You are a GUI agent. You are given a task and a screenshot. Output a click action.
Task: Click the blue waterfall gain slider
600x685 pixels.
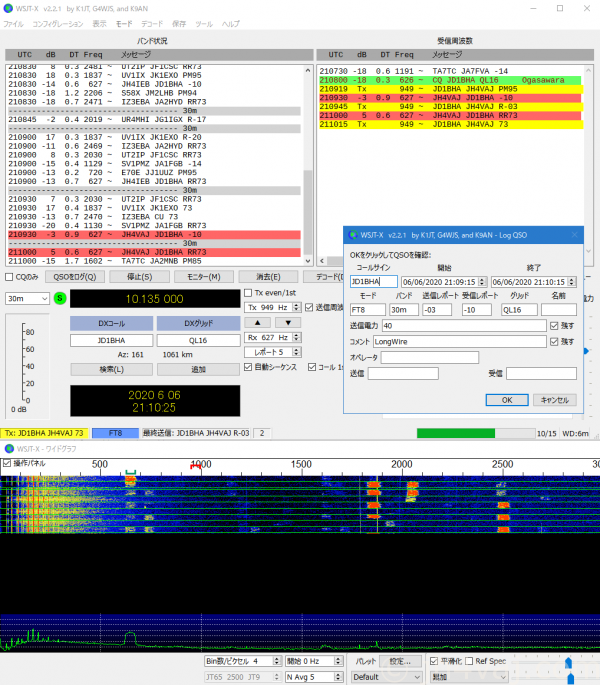click(569, 662)
